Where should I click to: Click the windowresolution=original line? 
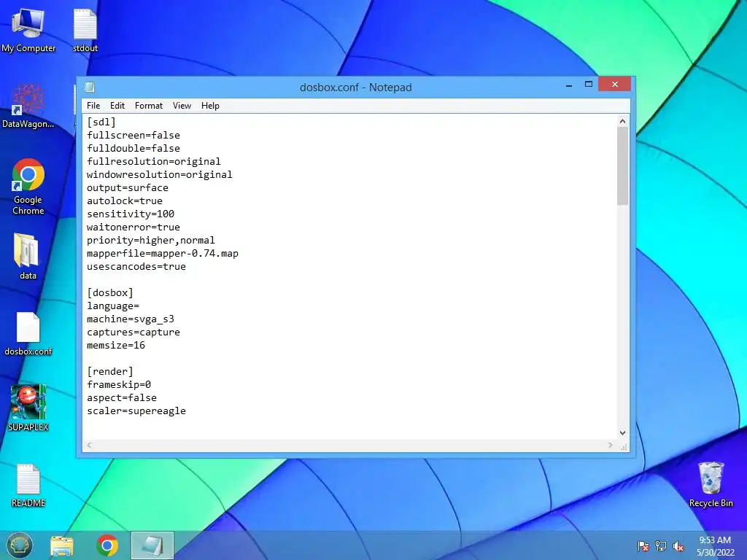tap(160, 175)
